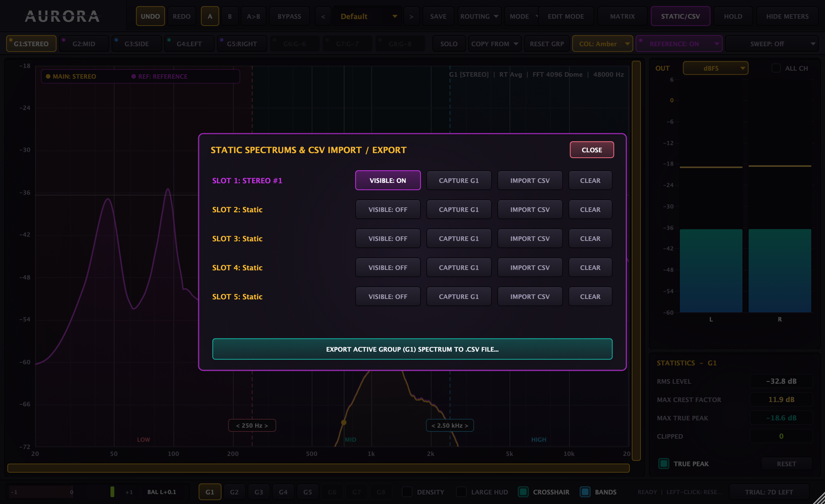825x504 pixels.
Task: Disable the CROSSHAIR checkbox
Action: coord(523,492)
